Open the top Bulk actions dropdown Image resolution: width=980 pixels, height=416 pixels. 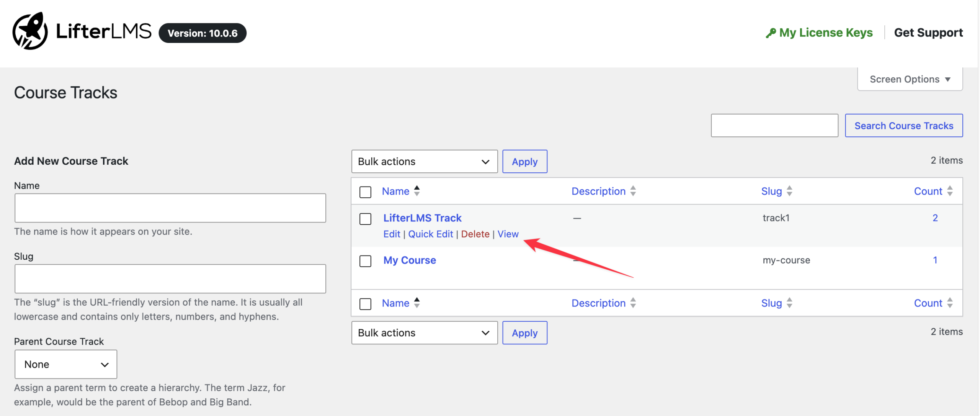click(424, 161)
